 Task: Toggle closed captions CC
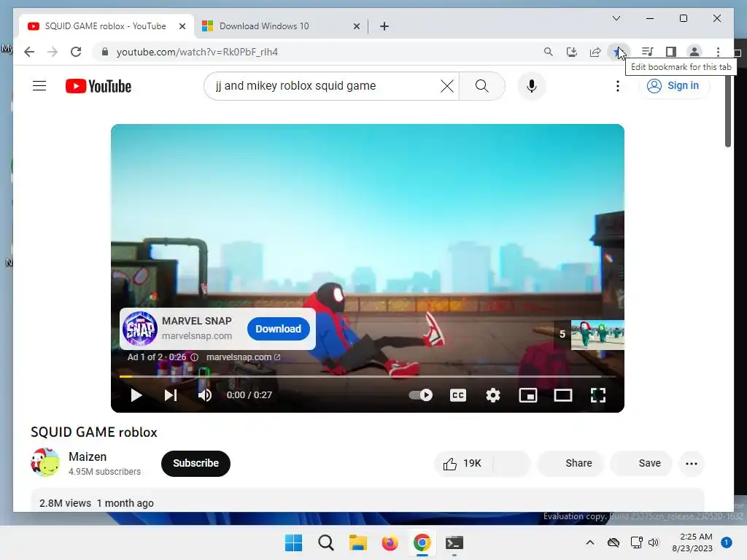click(x=458, y=395)
